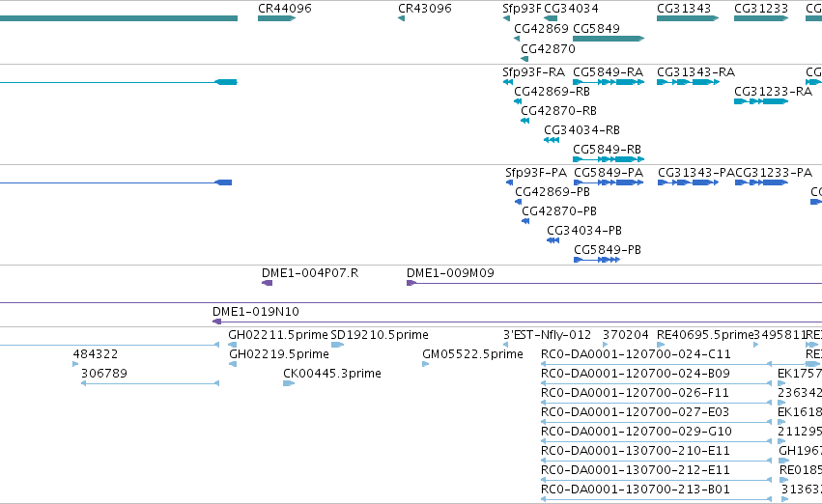Select the CG31233-RA transcript glyph

pyautogui.click(x=761, y=101)
